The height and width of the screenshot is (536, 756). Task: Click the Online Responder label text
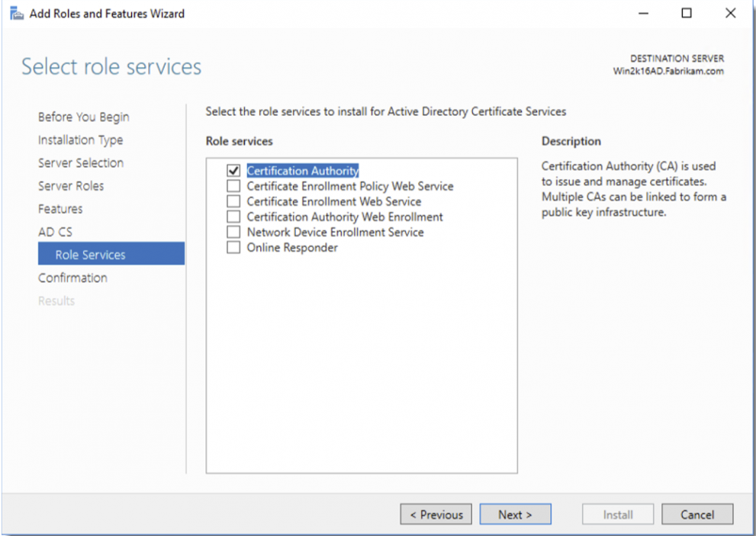pos(292,248)
